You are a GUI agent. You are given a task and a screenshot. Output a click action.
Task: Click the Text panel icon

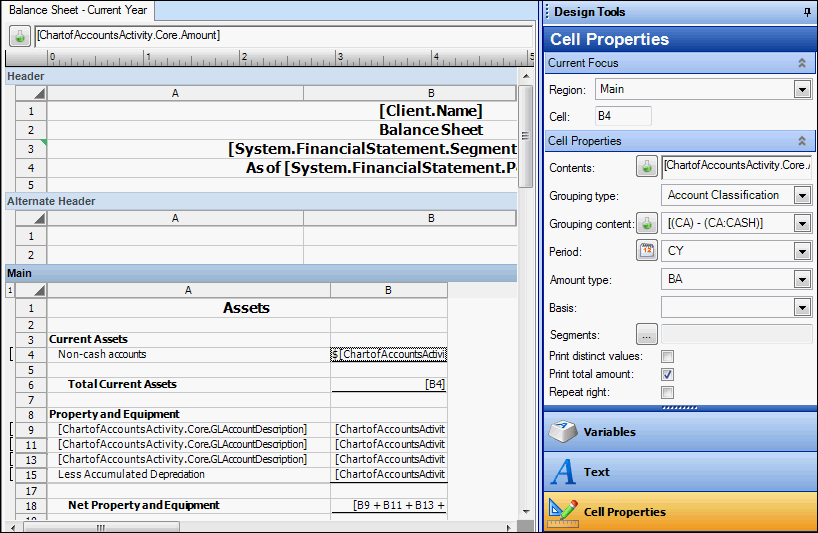pyautogui.click(x=564, y=472)
